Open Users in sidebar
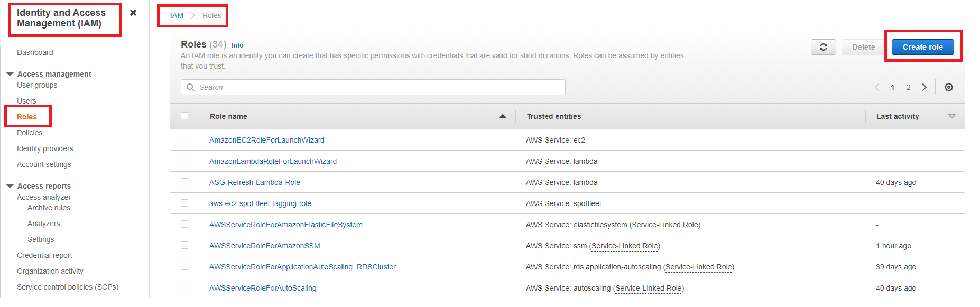The width and height of the screenshot is (980, 307). (26, 101)
